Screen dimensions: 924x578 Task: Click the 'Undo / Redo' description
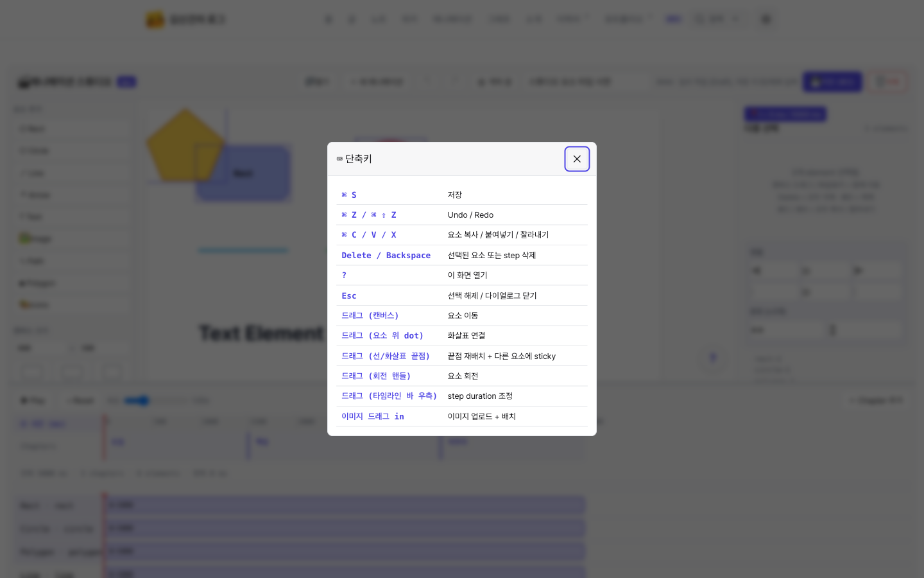coord(470,215)
